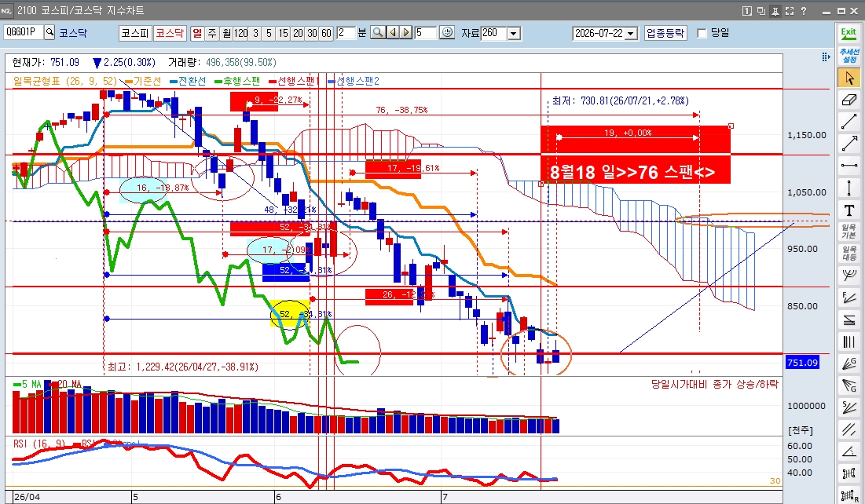Toggle the 당일 checkbox
This screenshot has width=865, height=504.
702,33
